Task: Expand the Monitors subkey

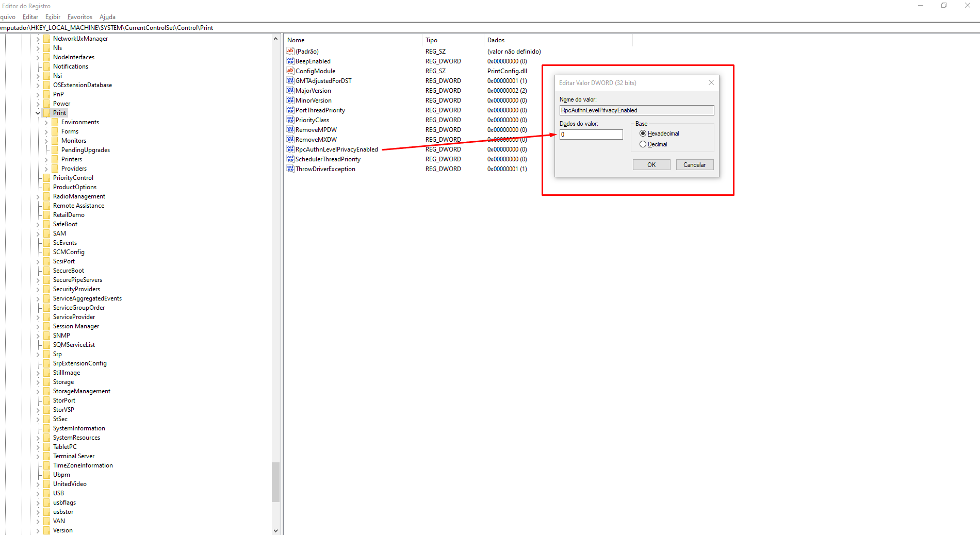Action: point(46,141)
